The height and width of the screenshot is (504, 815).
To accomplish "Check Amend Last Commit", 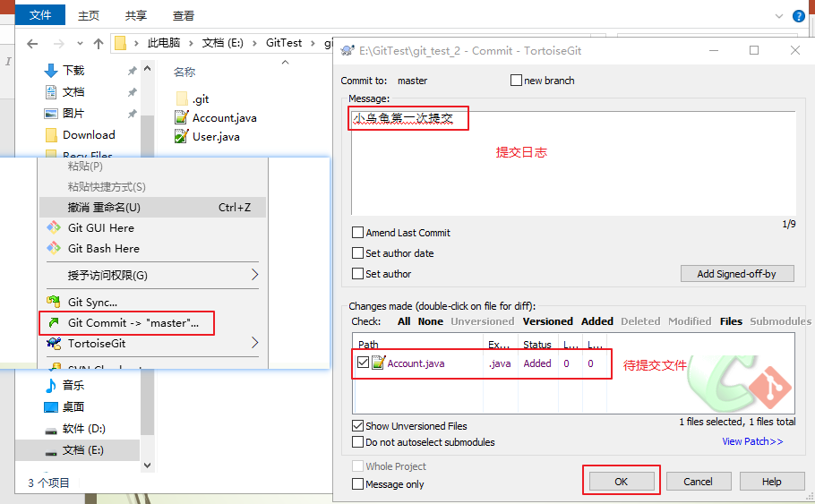I will pyautogui.click(x=357, y=232).
